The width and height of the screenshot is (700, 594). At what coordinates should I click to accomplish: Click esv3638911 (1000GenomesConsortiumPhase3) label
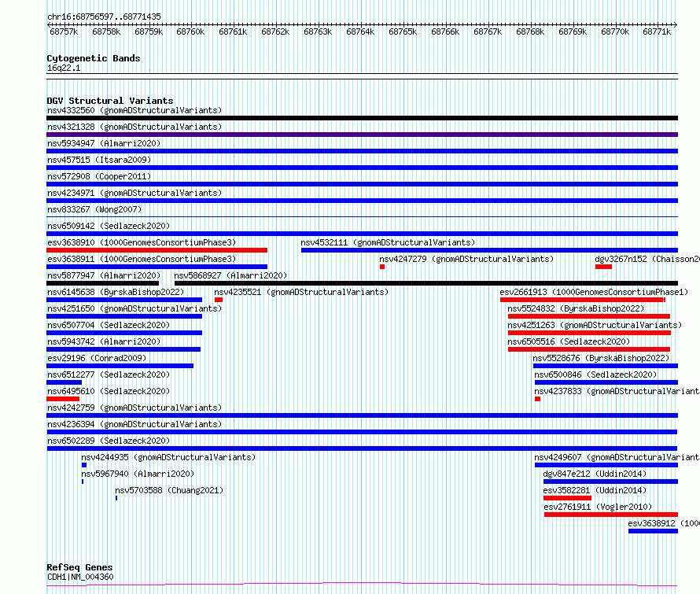[x=142, y=259]
